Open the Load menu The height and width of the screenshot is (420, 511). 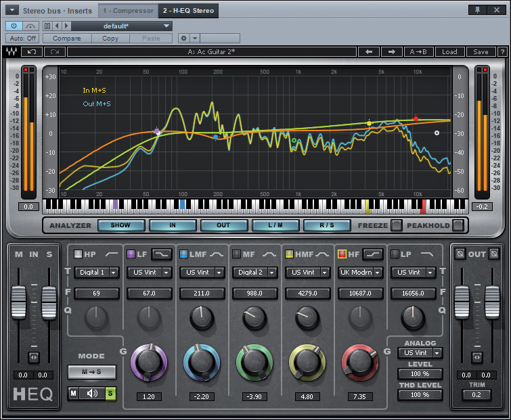449,51
